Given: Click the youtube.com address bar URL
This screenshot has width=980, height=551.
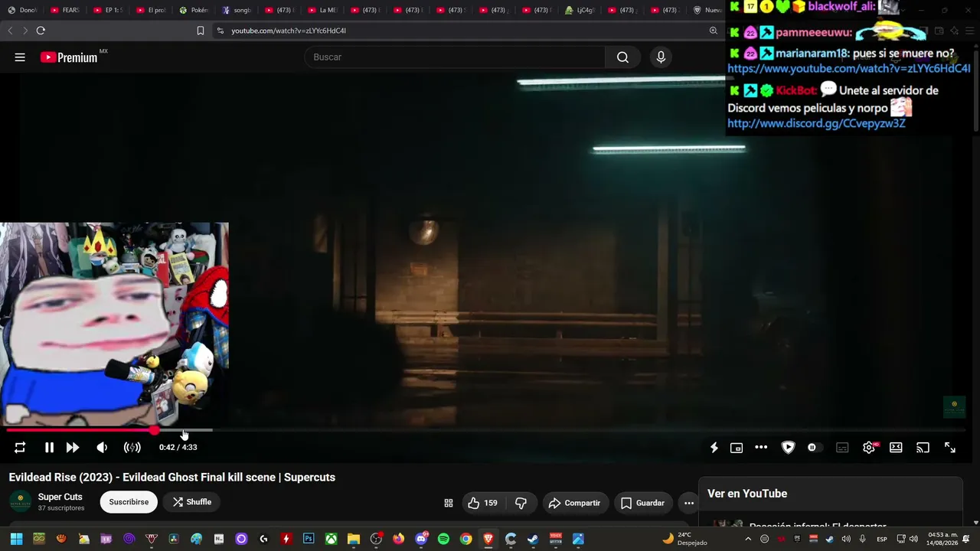Looking at the screenshot, I should pyautogui.click(x=289, y=31).
